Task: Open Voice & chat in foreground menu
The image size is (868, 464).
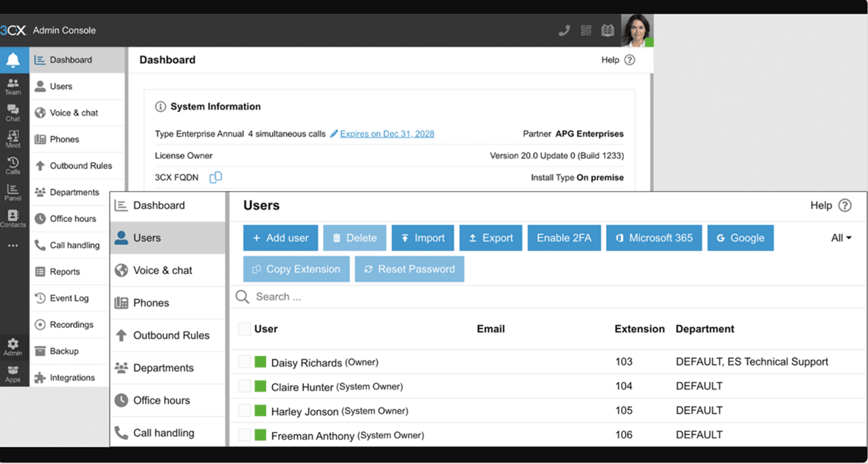Action: [162, 270]
